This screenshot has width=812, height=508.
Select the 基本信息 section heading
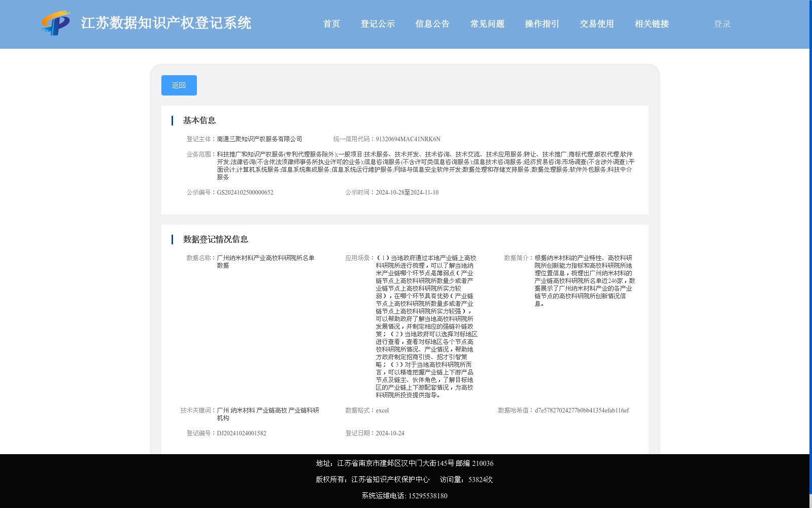point(199,120)
